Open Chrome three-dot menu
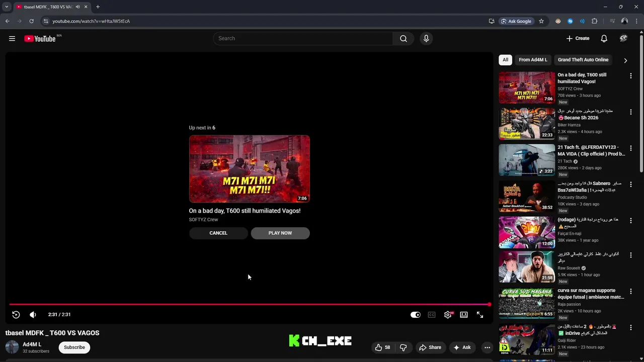Viewport: 644px width, 362px height. pyautogui.click(x=636, y=21)
